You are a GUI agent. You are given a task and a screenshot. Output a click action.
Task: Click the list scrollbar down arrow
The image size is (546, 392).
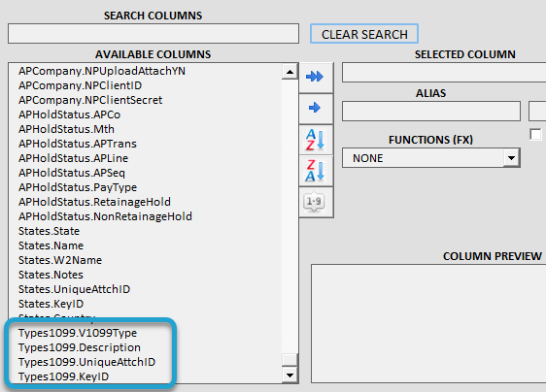pos(290,376)
